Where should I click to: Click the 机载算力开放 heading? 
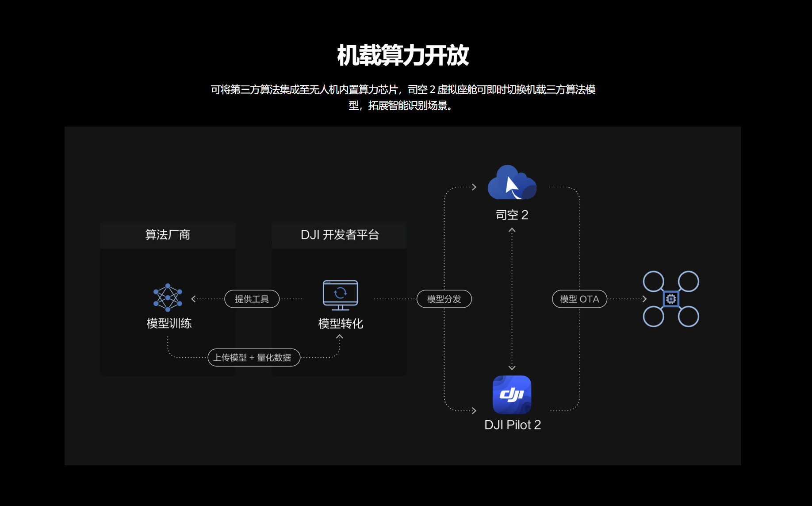403,55
